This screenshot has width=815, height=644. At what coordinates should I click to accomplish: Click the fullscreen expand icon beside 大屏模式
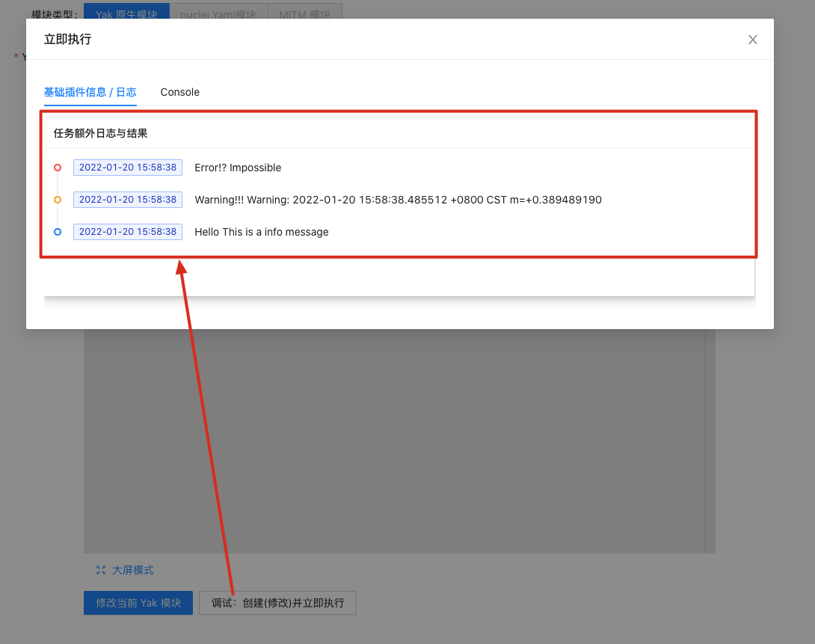click(101, 570)
